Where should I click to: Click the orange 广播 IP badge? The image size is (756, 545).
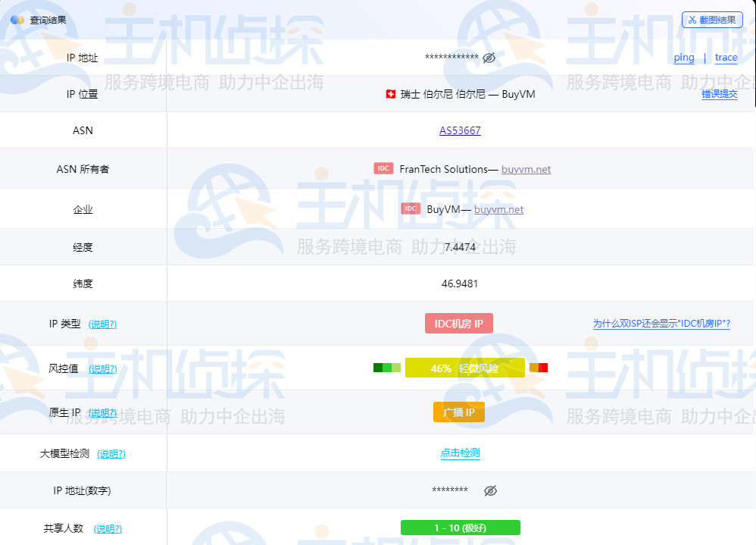458,412
